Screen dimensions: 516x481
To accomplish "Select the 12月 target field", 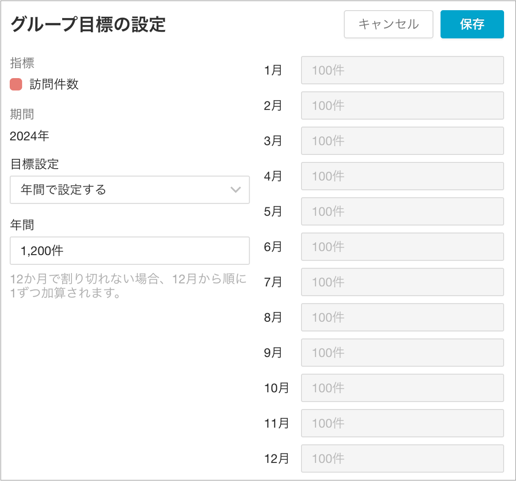I will [402, 459].
